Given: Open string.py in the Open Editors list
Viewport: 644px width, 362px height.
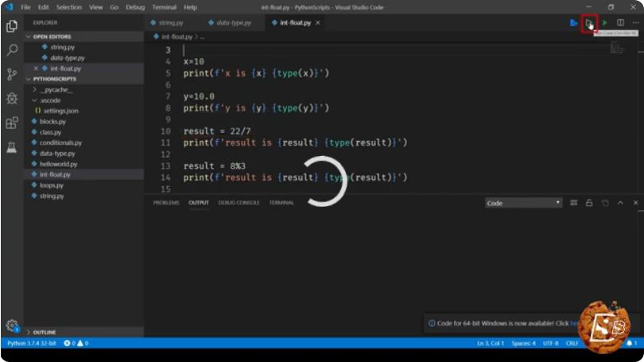Looking at the screenshot, I should [x=62, y=47].
